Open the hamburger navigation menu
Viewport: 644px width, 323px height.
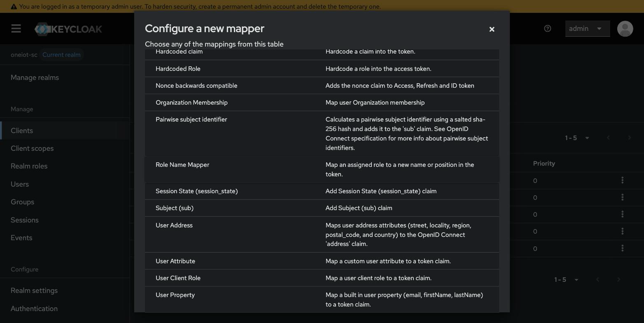16,28
